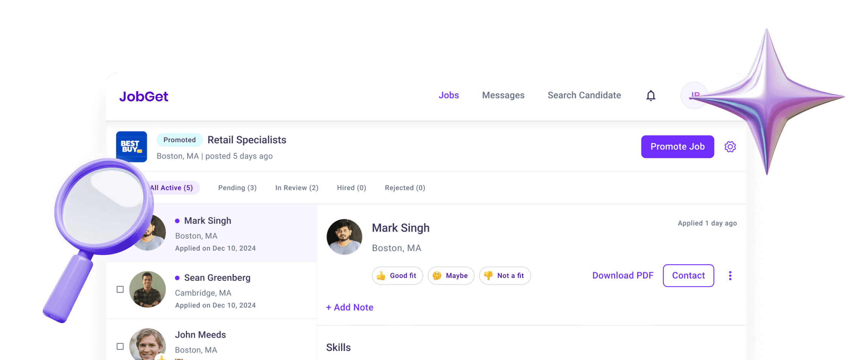Click the Promote Job button
The height and width of the screenshot is (360, 868).
[677, 147]
